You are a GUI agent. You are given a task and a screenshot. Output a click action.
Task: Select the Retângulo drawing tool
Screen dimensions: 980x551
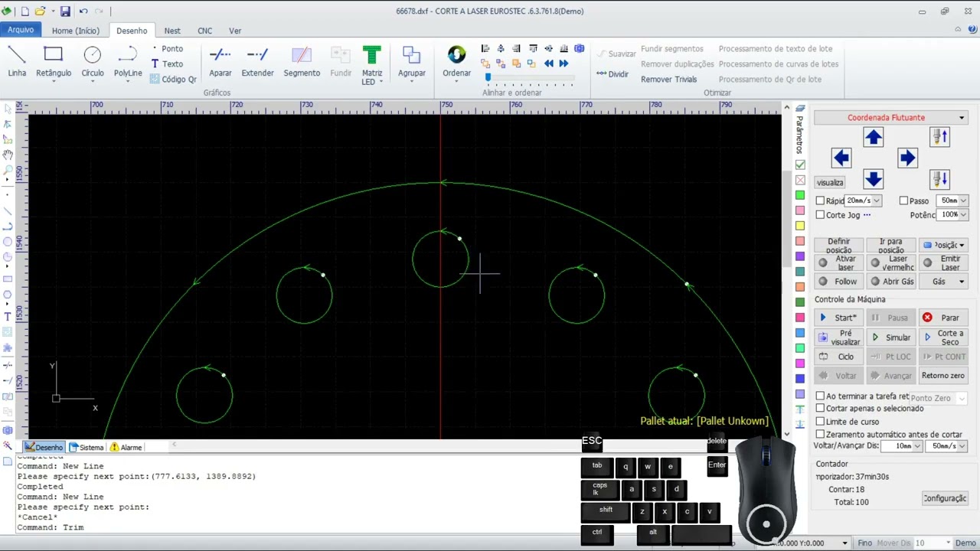53,62
